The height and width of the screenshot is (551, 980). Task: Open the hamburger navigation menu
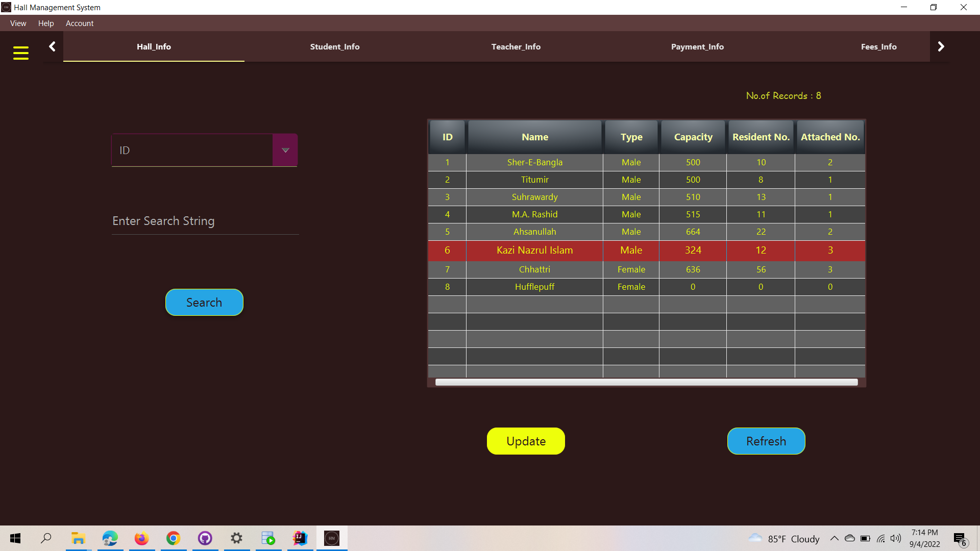pos(20,53)
